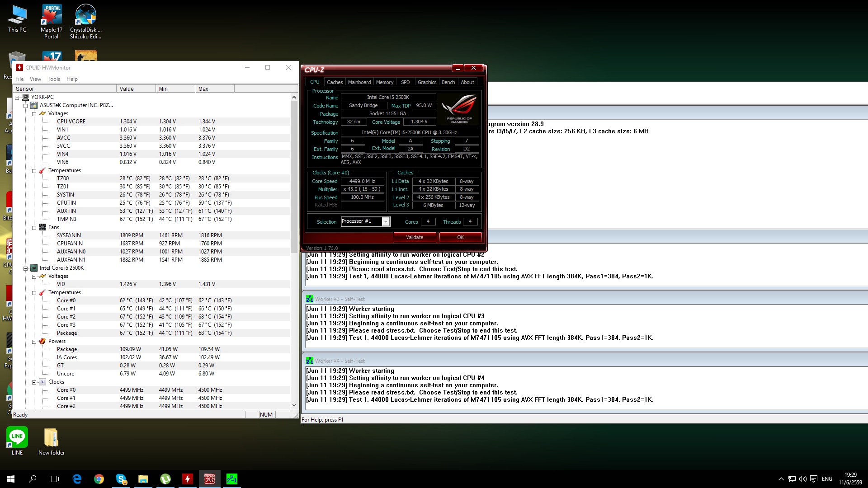This screenshot has width=868, height=488.
Task: Launch Skype from the taskbar
Action: 121,479
